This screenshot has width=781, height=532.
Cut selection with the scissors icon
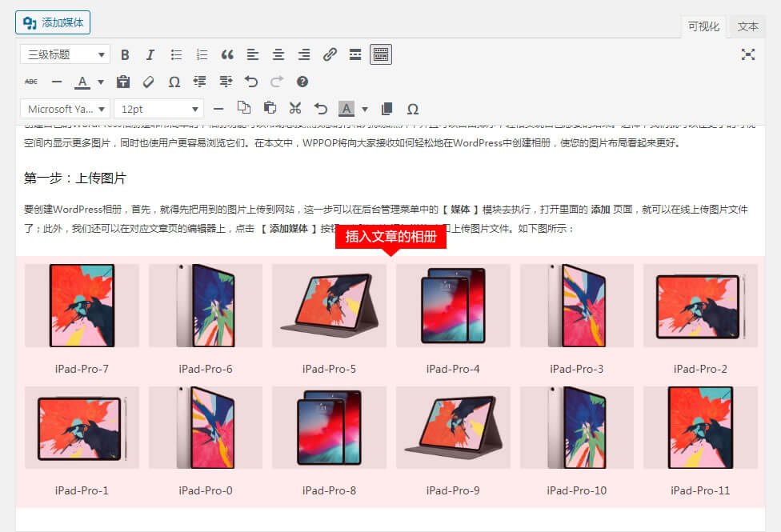295,109
